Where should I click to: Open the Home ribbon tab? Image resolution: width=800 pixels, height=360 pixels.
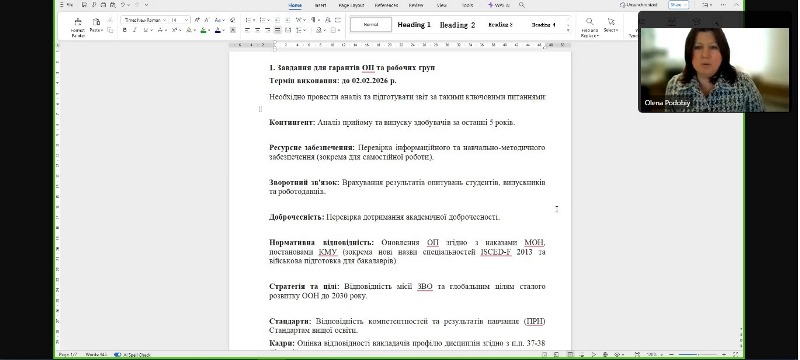click(295, 5)
